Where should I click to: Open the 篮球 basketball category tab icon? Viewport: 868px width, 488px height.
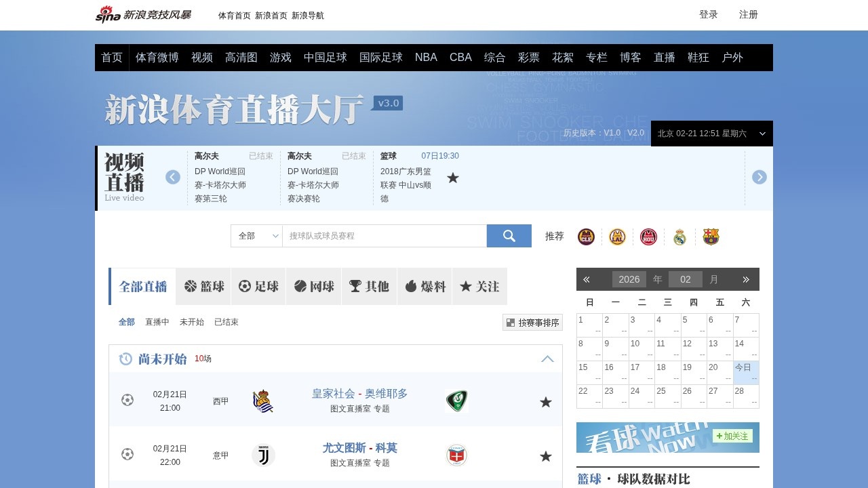pyautogui.click(x=189, y=286)
